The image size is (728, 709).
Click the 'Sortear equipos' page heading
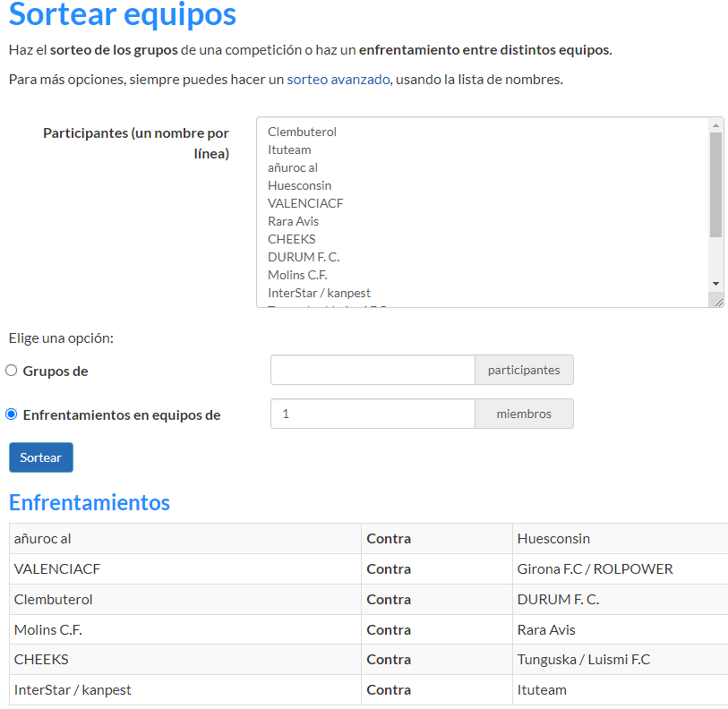pyautogui.click(x=123, y=15)
